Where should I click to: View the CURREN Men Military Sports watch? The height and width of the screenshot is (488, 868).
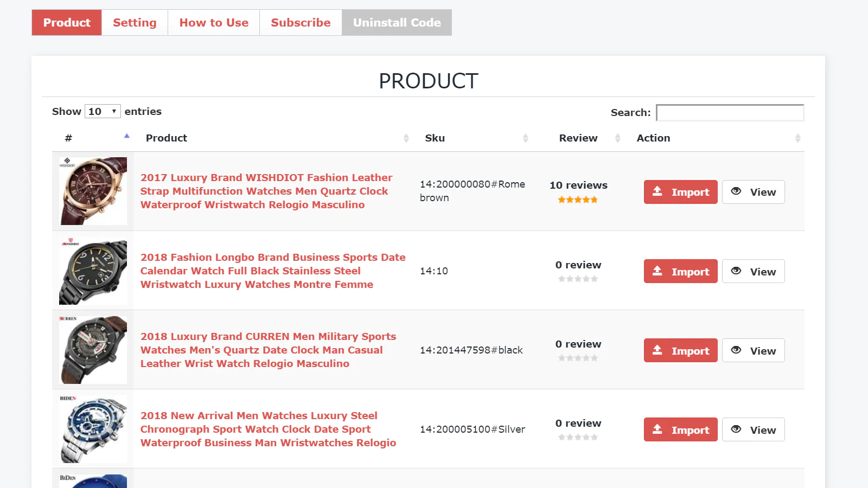tap(754, 350)
